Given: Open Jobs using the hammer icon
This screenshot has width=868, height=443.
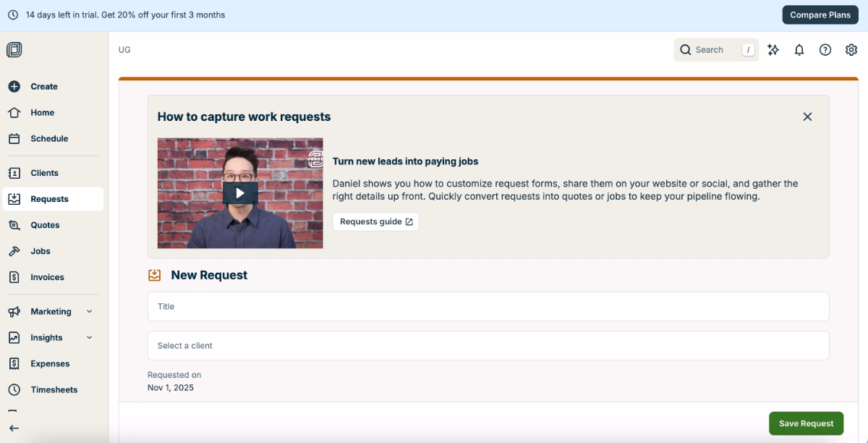Looking at the screenshot, I should tap(15, 250).
